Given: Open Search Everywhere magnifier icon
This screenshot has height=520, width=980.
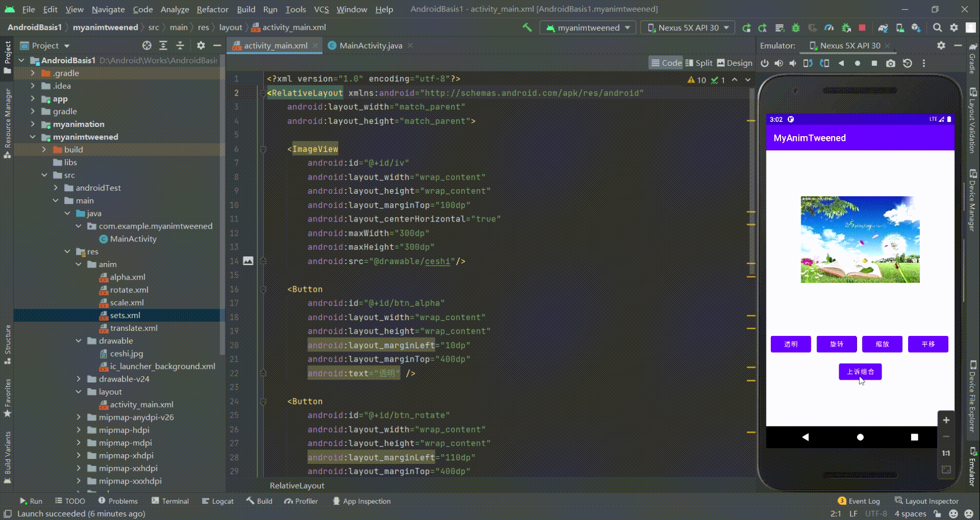Looking at the screenshot, I should [x=937, y=28].
